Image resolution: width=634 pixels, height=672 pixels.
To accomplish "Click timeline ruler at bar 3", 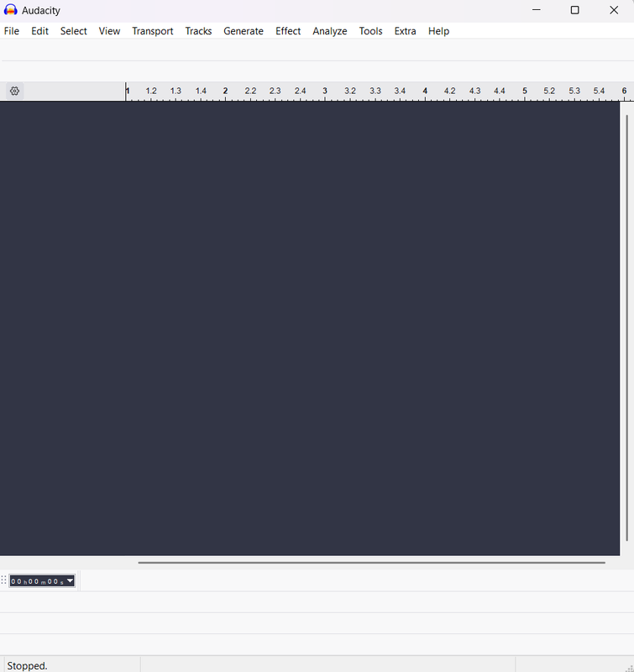I will tap(325, 91).
